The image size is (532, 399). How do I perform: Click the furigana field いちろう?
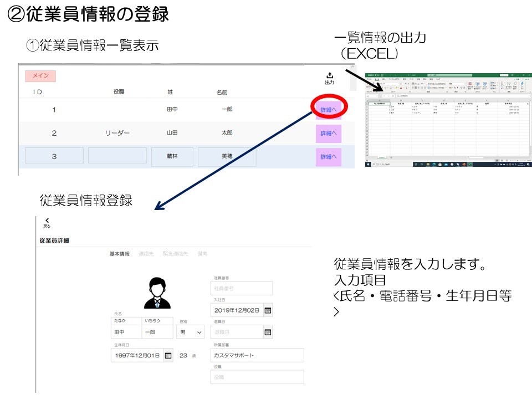pyautogui.click(x=157, y=321)
